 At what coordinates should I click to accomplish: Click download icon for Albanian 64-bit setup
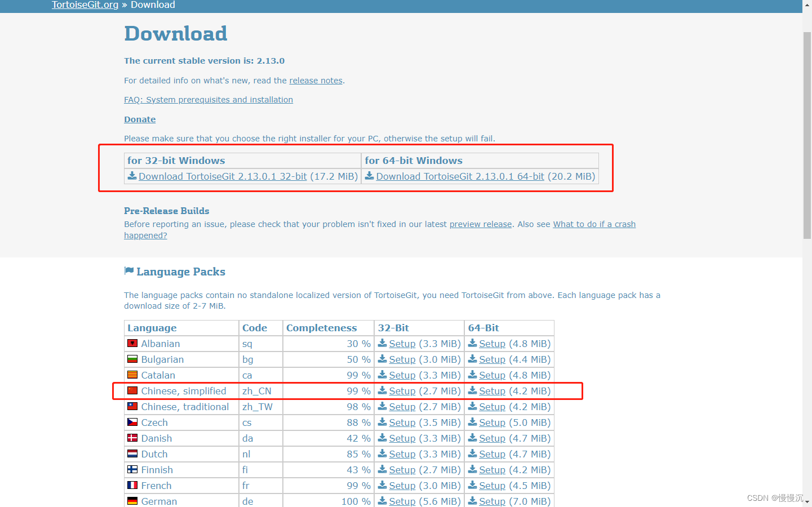click(x=473, y=343)
